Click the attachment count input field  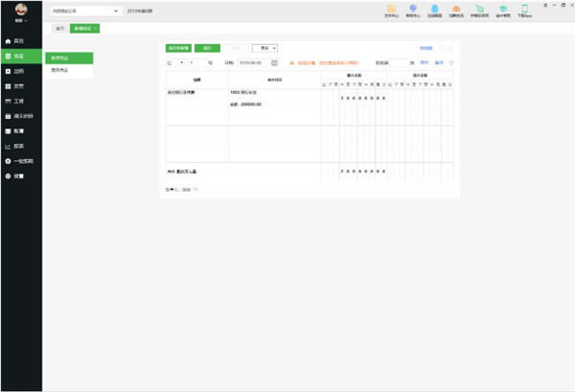coord(399,62)
